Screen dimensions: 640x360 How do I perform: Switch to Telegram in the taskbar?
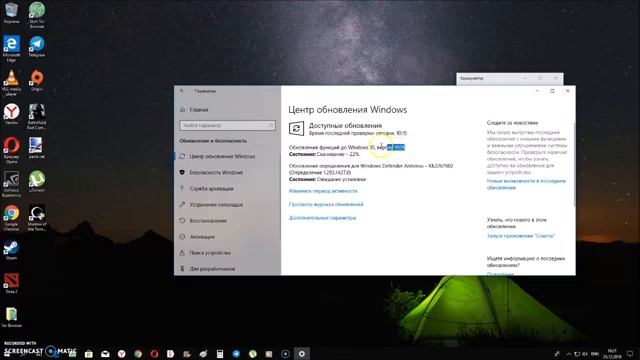pyautogui.click(x=236, y=353)
